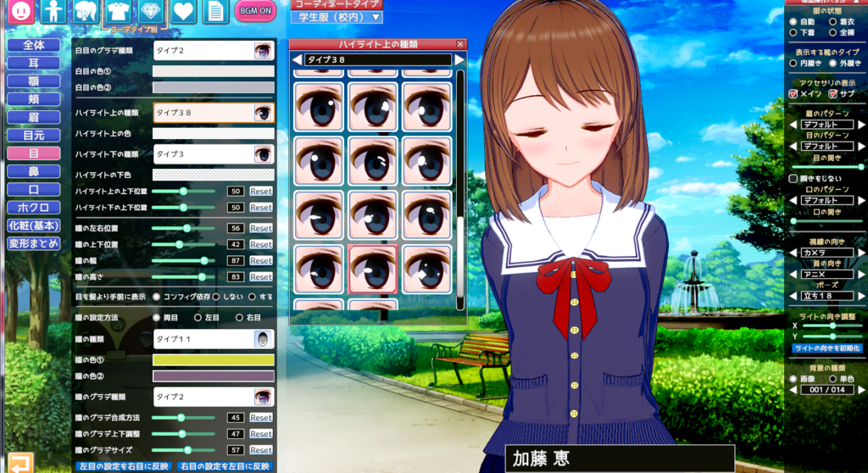This screenshot has height=473, width=868.
Task: Open yellow 瞳の色① color swatch
Action: pyautogui.click(x=214, y=360)
